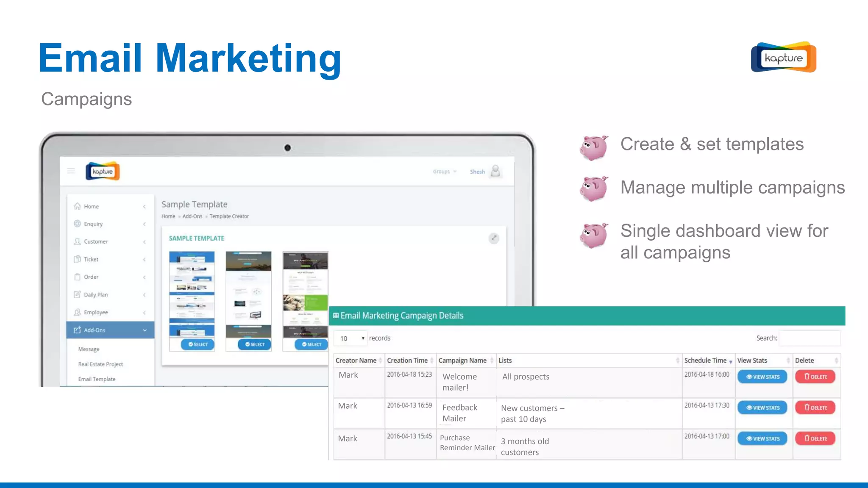Viewport: 868px width, 488px height.
Task: Open the user profile avatar icon
Action: pyautogui.click(x=495, y=171)
